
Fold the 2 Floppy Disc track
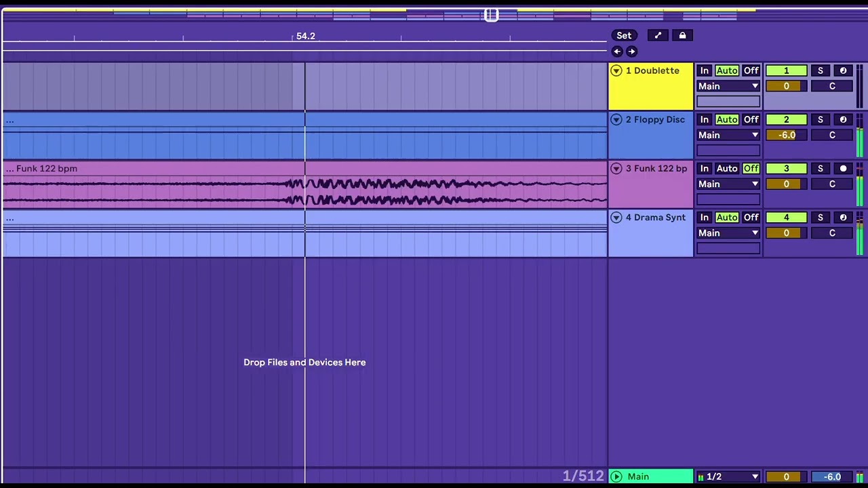616,119
